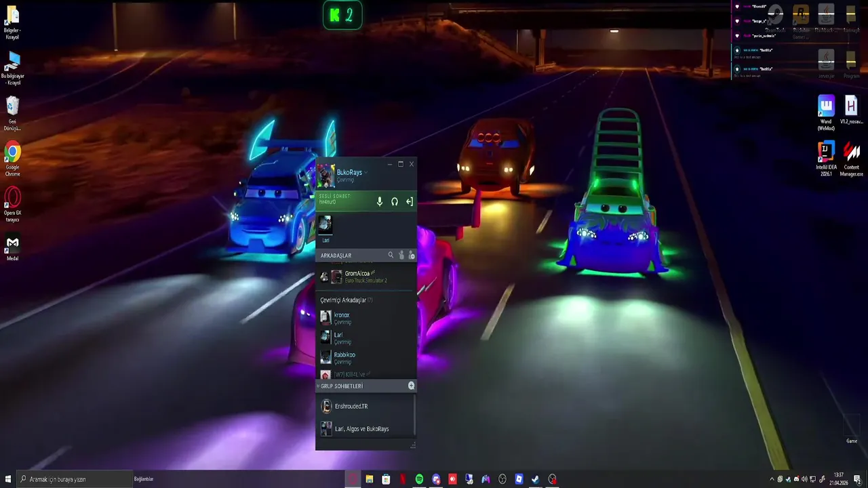Select the Wand (WeMod) desktop icon
The height and width of the screenshot is (488, 868).
pyautogui.click(x=826, y=113)
